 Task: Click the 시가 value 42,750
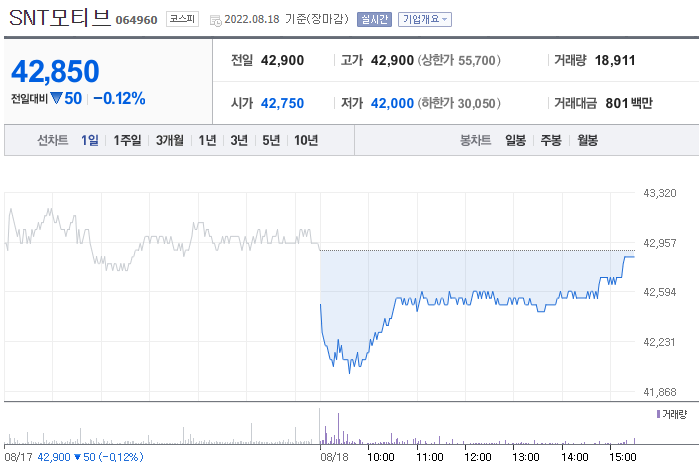pos(282,103)
